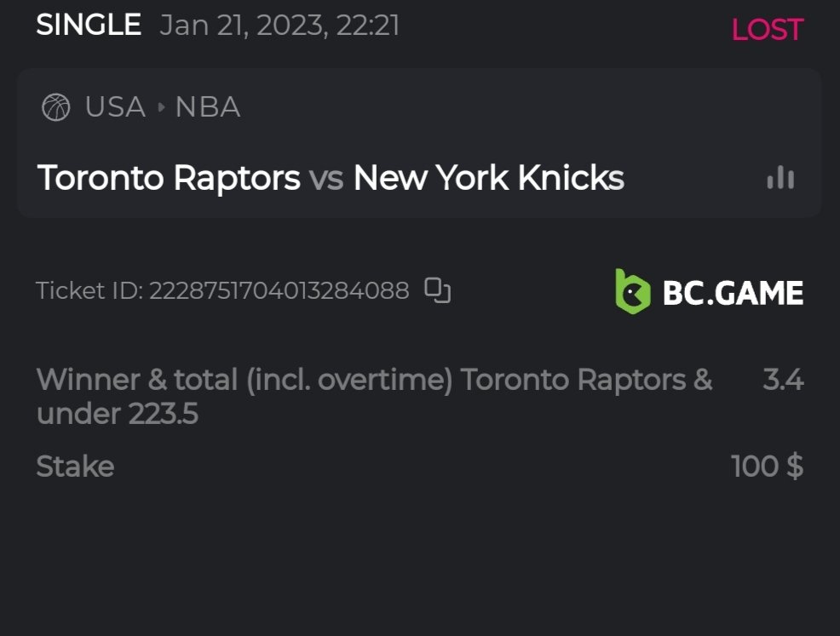Click the SINGLE bet type label
840x636 pixels.
(89, 26)
